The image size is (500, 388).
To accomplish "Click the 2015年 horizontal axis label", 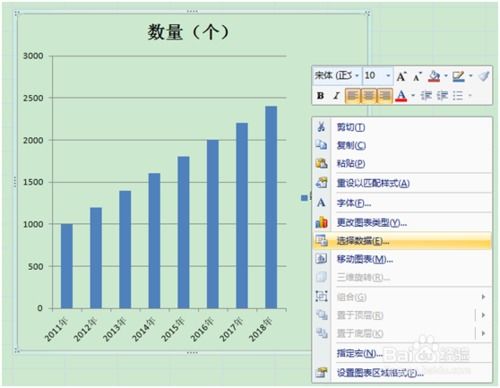I will pos(173,329).
